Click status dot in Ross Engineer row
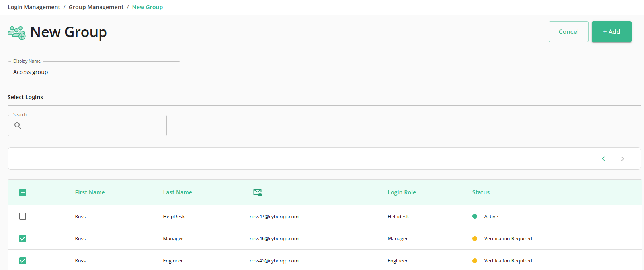The width and height of the screenshot is (644, 270). click(475, 261)
